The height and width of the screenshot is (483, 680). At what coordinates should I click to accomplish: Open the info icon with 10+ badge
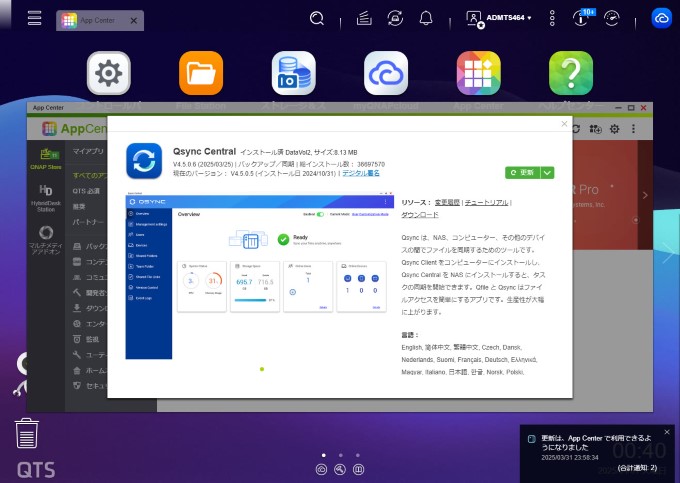[x=582, y=18]
